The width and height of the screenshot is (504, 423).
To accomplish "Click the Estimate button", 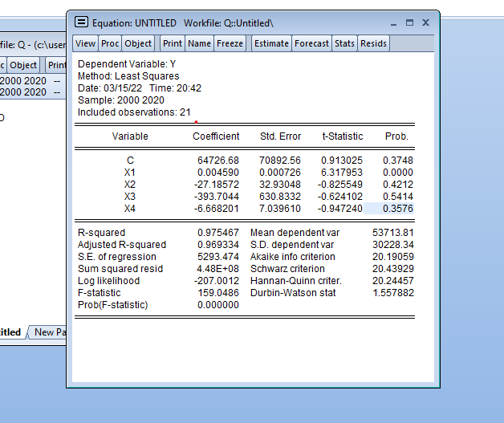I will point(271,43).
